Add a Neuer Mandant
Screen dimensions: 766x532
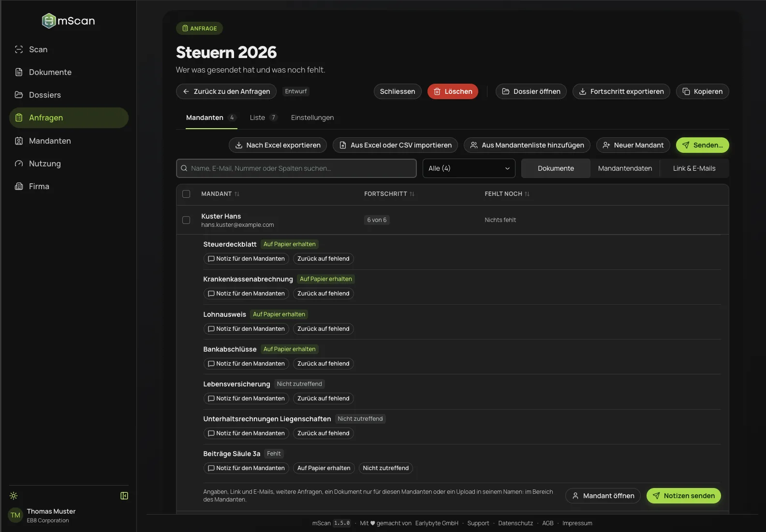[x=633, y=145]
